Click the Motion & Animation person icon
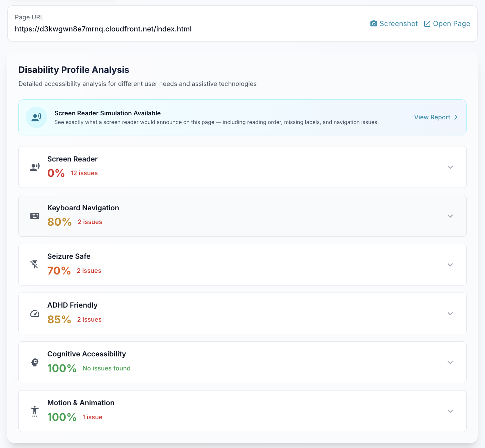The image size is (485, 448). tap(35, 411)
